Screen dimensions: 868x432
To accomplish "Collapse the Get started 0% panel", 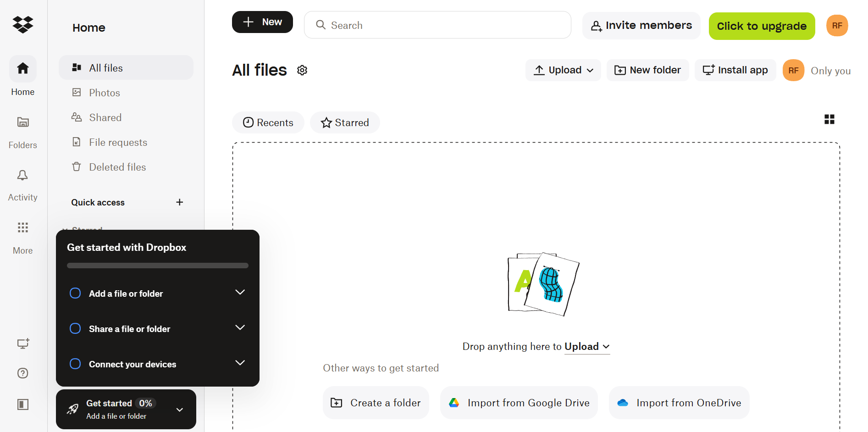I will (x=180, y=410).
